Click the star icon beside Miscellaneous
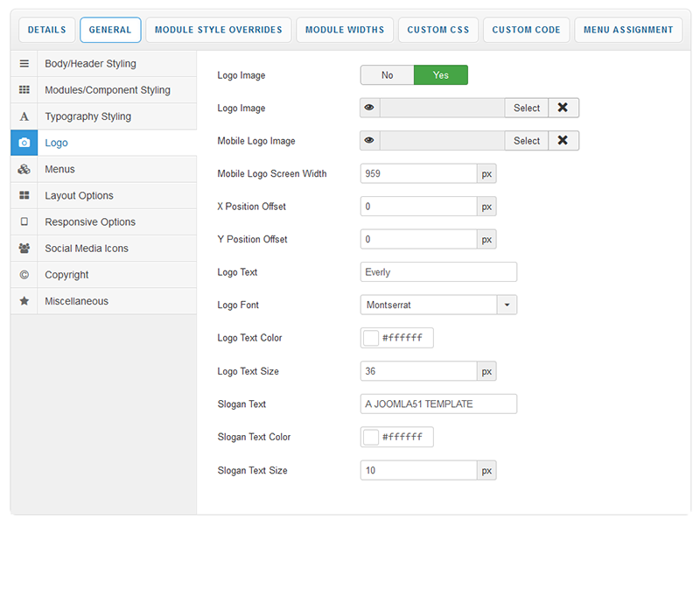 coord(24,301)
